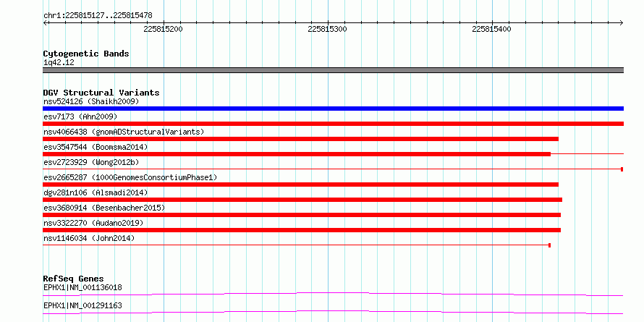Click the magenta EPHX1 NM_001136018 intron line
This screenshot has width=644, height=322.
333,294
